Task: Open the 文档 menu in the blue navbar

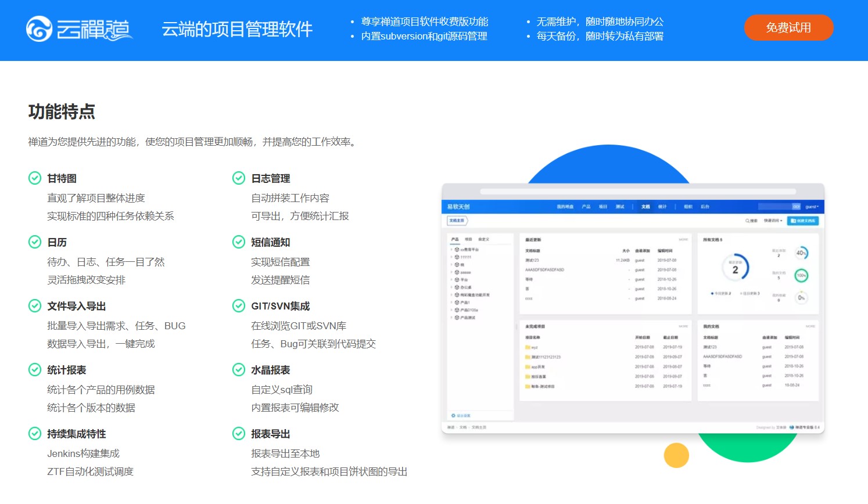Action: coord(645,207)
